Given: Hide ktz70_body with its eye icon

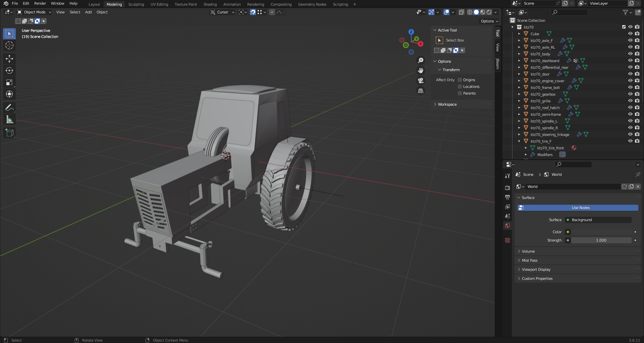Looking at the screenshot, I should pyautogui.click(x=630, y=54).
